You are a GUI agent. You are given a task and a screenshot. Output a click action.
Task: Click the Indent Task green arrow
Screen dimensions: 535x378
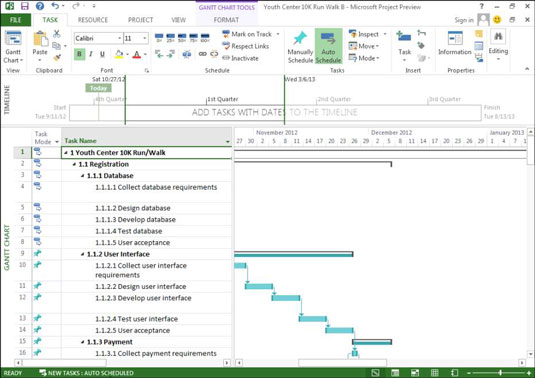click(170, 54)
